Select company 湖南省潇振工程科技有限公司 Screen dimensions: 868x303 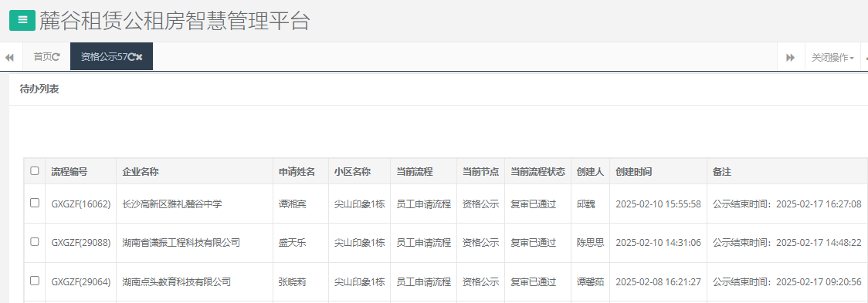(181, 243)
